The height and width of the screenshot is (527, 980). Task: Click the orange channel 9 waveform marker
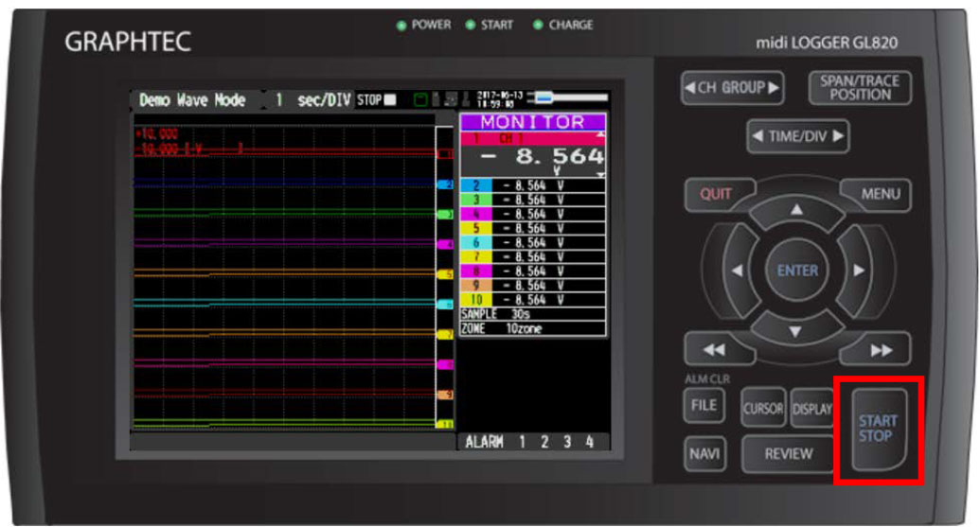[x=446, y=395]
